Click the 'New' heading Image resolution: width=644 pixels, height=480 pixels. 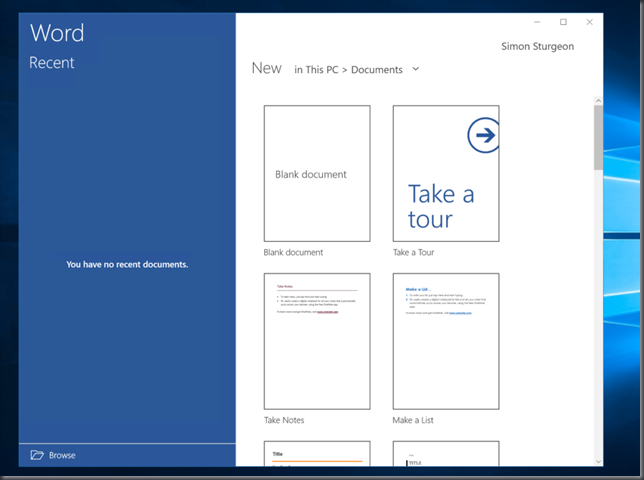click(x=267, y=68)
